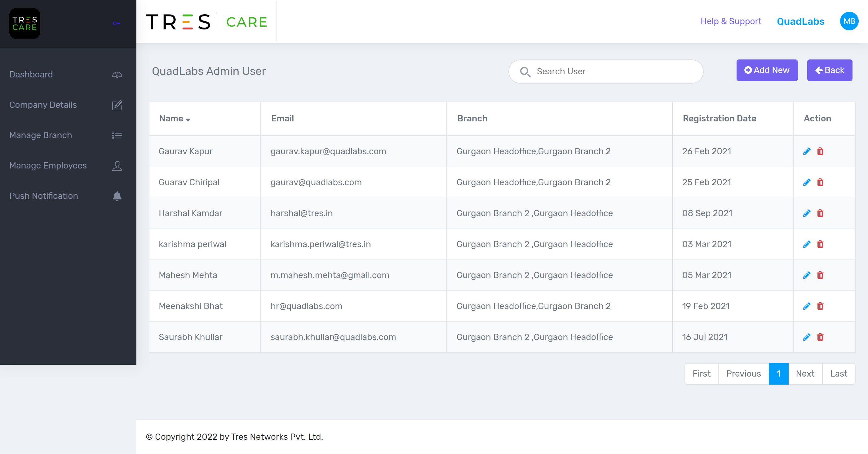Click the date 19 Feb 2021
Image resolution: width=868 pixels, height=454 pixels.
tap(706, 306)
